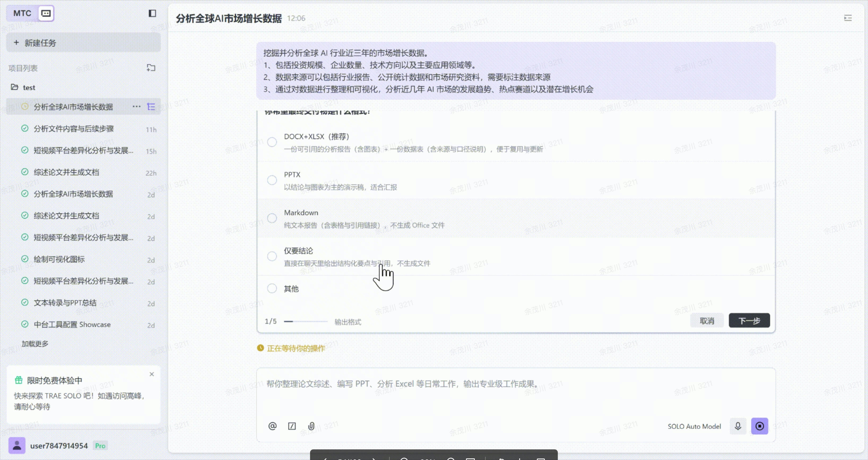The width and height of the screenshot is (868, 460).
Task: Start voice input with the microphone icon
Action: click(x=738, y=426)
